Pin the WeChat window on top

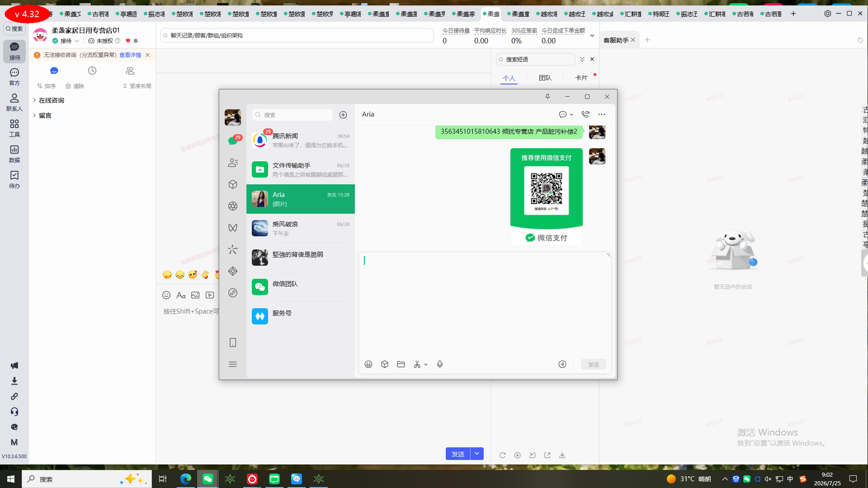[x=547, y=97]
